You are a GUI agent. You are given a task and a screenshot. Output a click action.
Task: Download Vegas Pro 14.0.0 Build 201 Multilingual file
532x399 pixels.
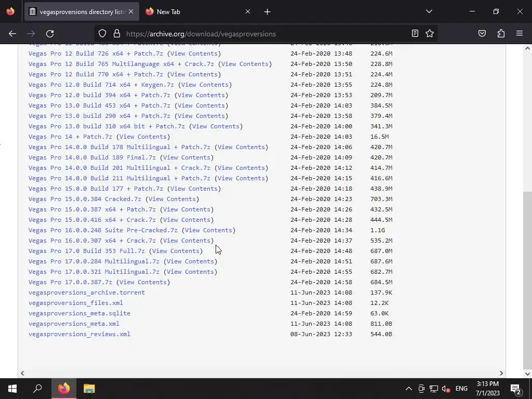tap(119, 168)
